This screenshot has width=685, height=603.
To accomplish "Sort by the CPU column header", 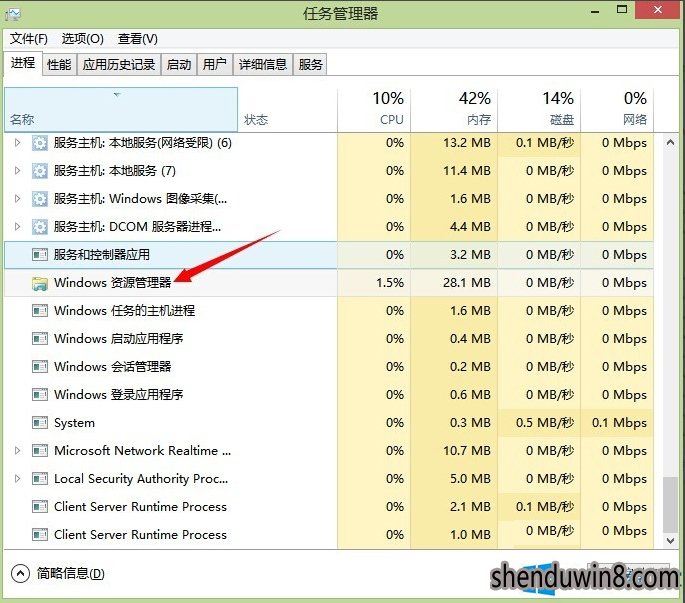I will pos(374,110).
